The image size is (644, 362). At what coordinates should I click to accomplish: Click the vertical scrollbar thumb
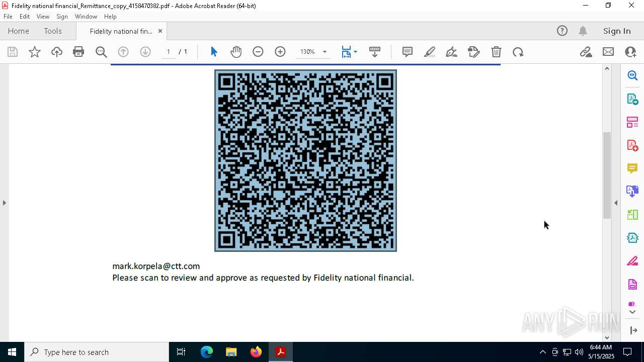tap(607, 175)
